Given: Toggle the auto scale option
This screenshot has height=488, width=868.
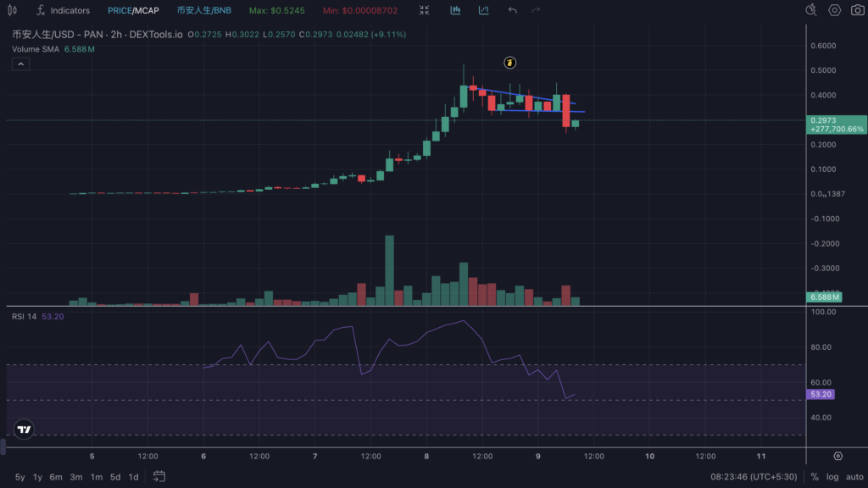Looking at the screenshot, I should click(854, 477).
